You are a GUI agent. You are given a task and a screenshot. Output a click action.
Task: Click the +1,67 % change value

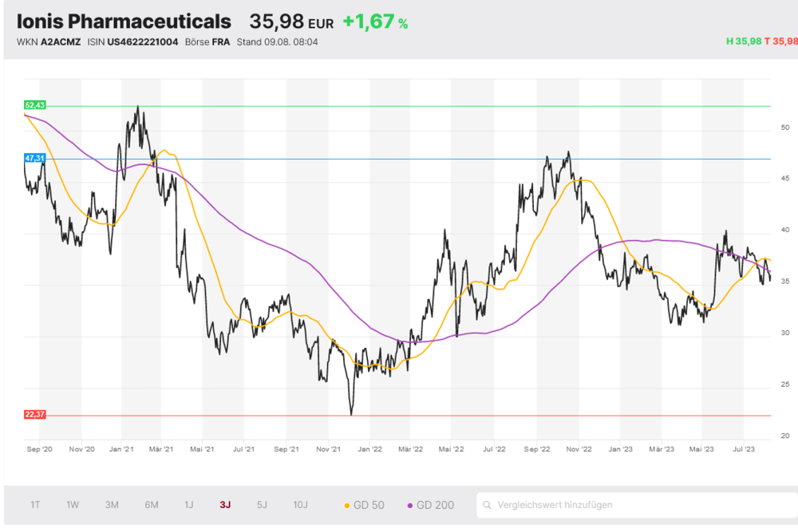pos(375,22)
